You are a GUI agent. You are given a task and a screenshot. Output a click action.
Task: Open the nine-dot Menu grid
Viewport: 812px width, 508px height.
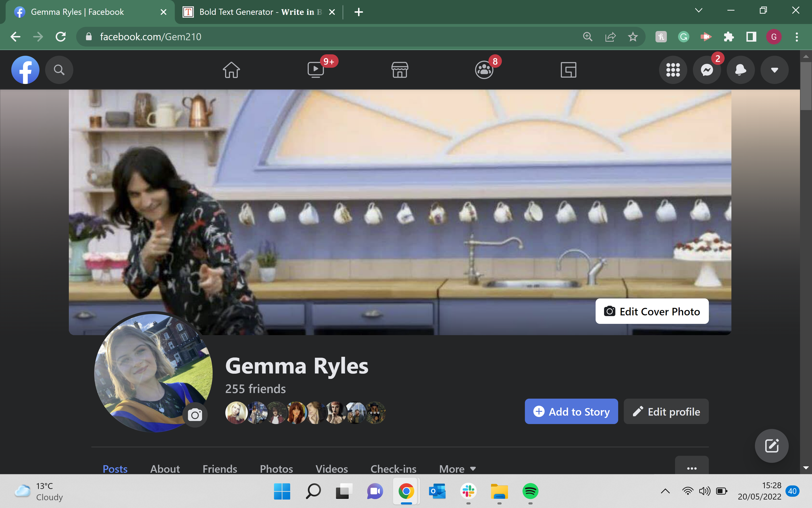click(673, 70)
